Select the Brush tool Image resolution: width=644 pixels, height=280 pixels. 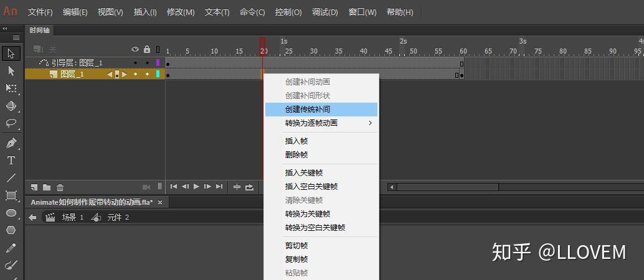click(11, 264)
